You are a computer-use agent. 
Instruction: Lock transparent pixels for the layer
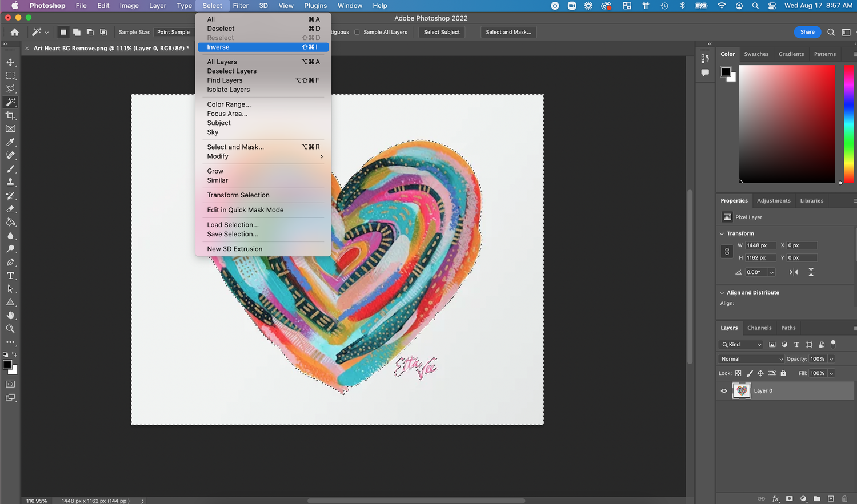(739, 373)
